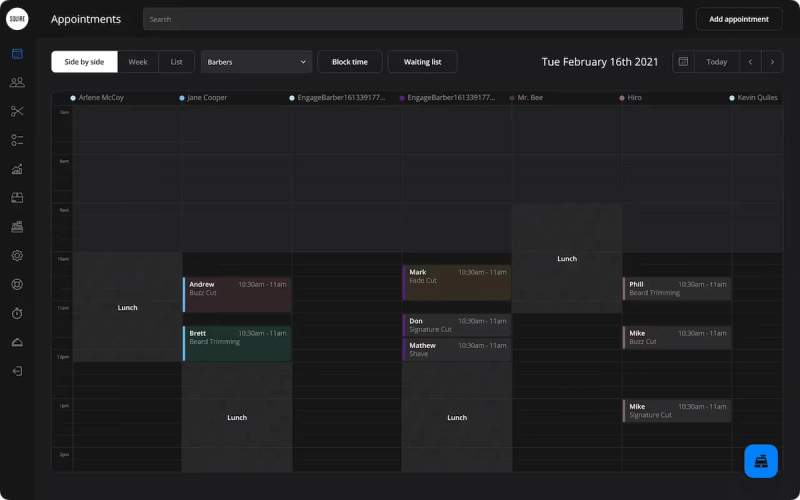Viewport: 800px width, 500px height.
Task: Click Mr. Bee's Lunch block
Action: coord(567,258)
